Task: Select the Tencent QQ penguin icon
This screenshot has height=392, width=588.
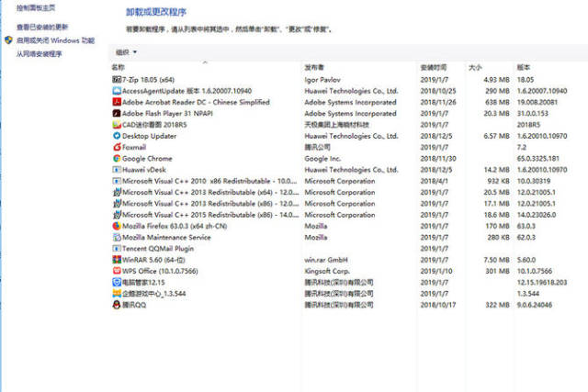Action: [117, 305]
